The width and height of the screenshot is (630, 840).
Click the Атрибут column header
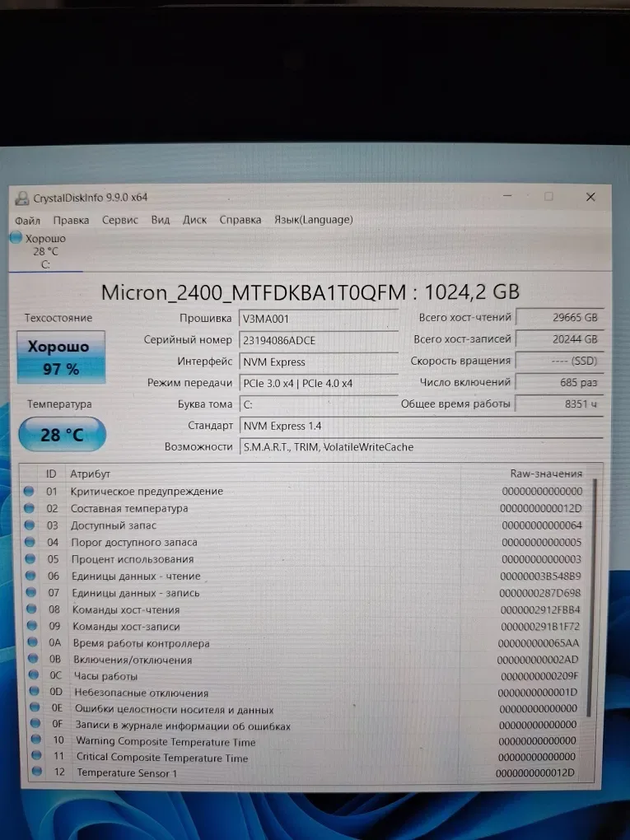click(90, 474)
